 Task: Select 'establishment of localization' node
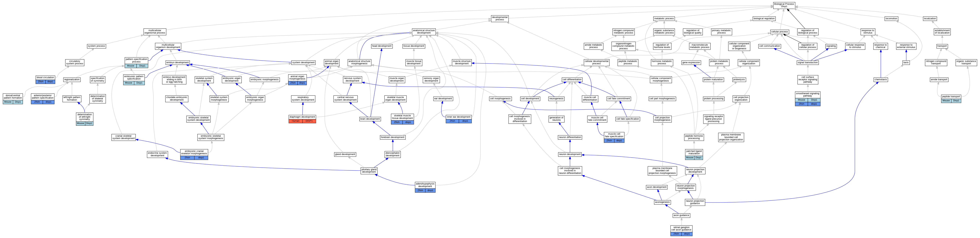(x=942, y=32)
